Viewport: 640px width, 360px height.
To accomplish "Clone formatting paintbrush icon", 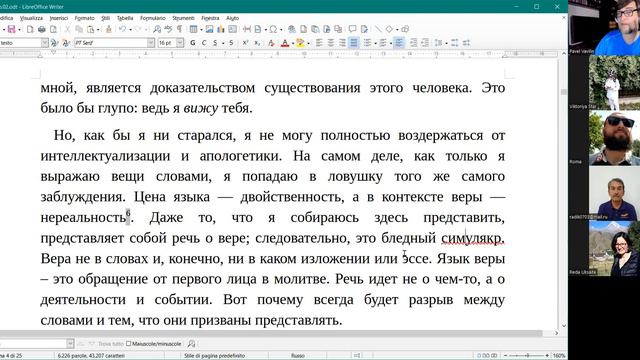I will point(109,29).
